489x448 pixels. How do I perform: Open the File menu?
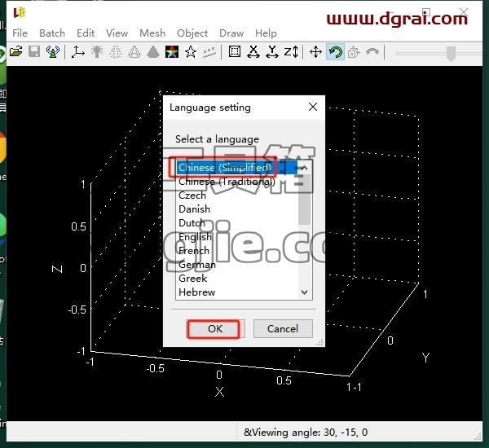point(20,33)
